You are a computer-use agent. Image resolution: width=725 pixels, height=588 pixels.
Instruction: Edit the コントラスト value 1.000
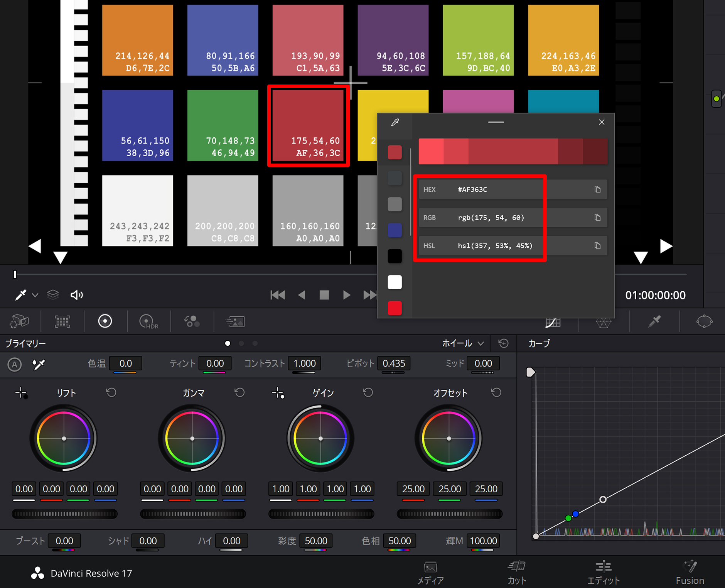304,363
